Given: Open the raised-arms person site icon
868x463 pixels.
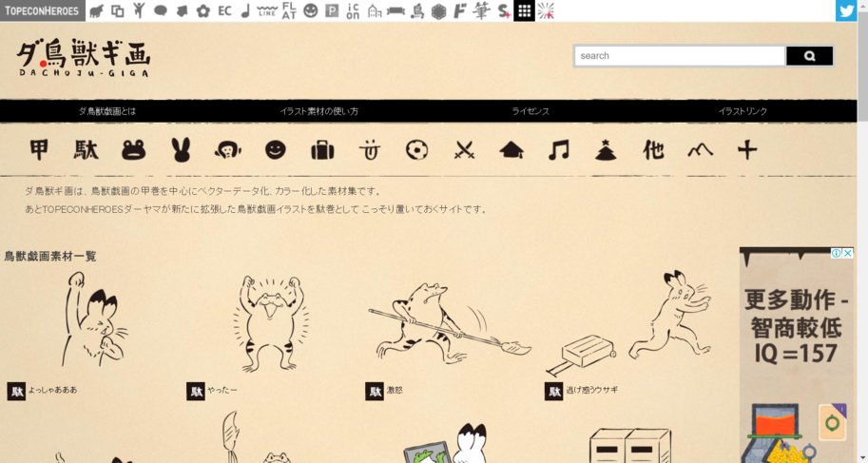Looking at the screenshot, I should (139, 10).
